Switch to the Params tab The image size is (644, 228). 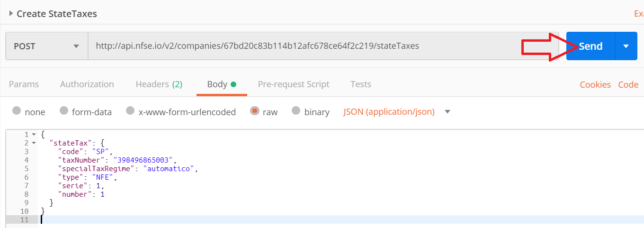click(x=24, y=84)
